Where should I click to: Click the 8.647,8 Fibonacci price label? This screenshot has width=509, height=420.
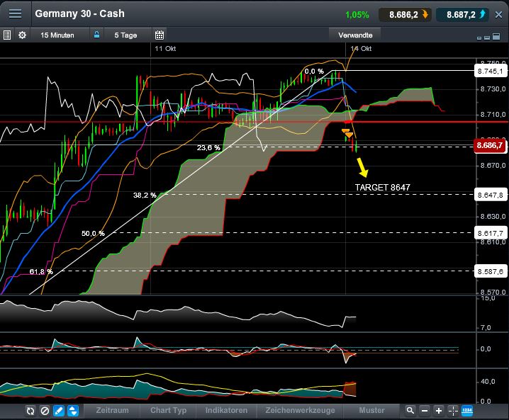click(491, 195)
